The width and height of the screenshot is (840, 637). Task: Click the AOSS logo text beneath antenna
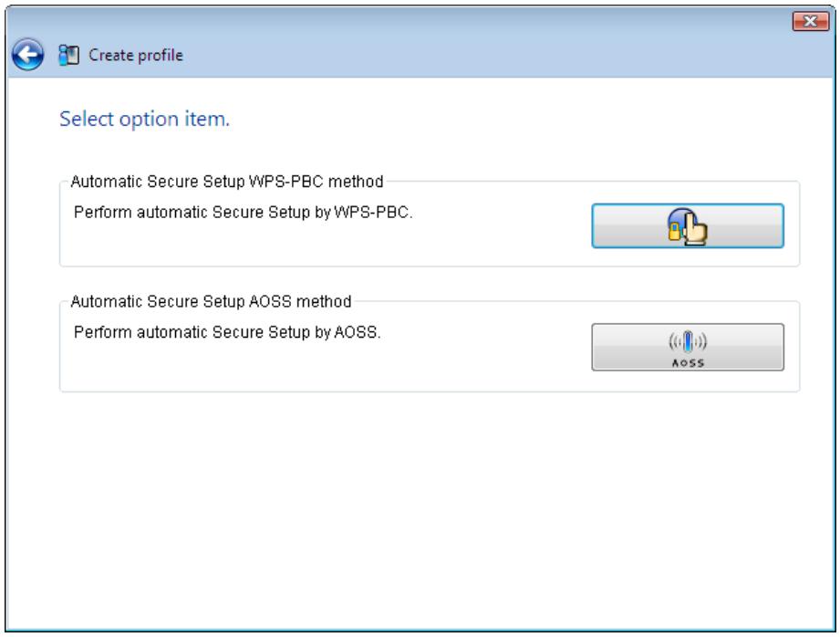688,363
